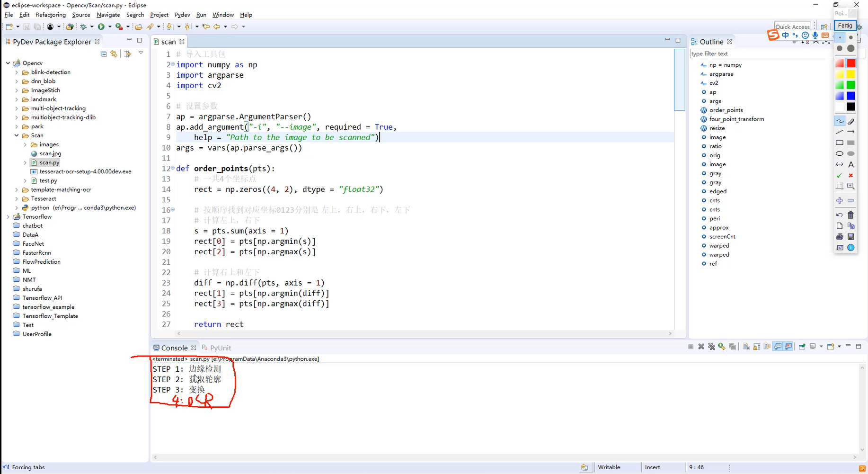Toggle Show Console on standard output

click(778, 347)
